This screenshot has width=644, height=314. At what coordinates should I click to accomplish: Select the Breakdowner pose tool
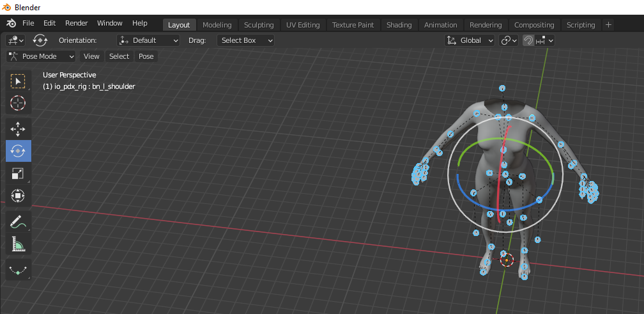[18, 270]
